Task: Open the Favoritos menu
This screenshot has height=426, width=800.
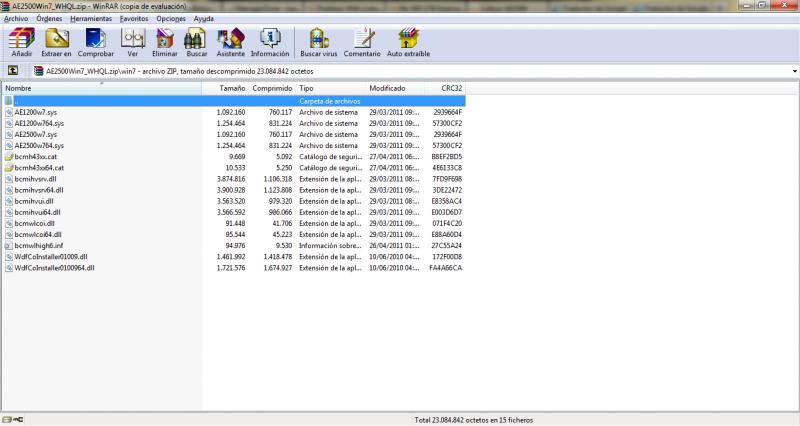Action: (134, 18)
